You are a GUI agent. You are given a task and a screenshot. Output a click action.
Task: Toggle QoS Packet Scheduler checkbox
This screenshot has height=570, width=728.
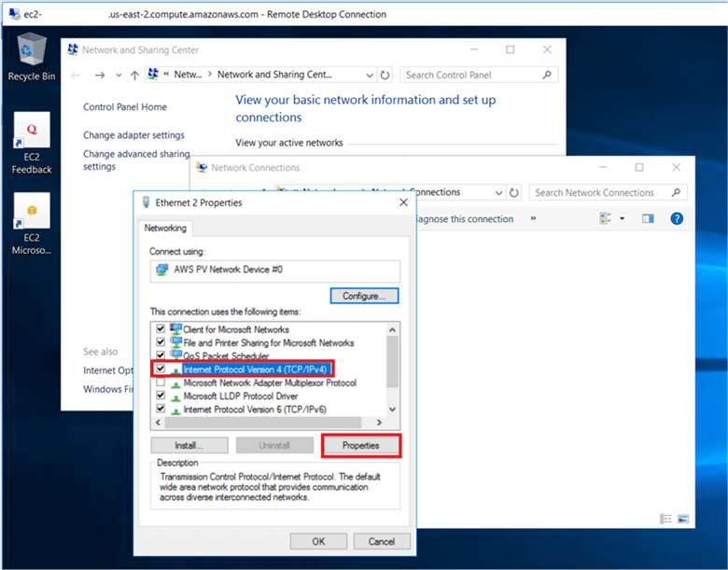coord(161,355)
